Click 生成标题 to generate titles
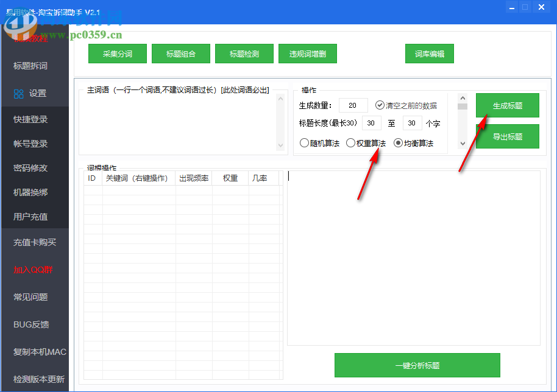This screenshot has width=557, height=392. (x=507, y=105)
